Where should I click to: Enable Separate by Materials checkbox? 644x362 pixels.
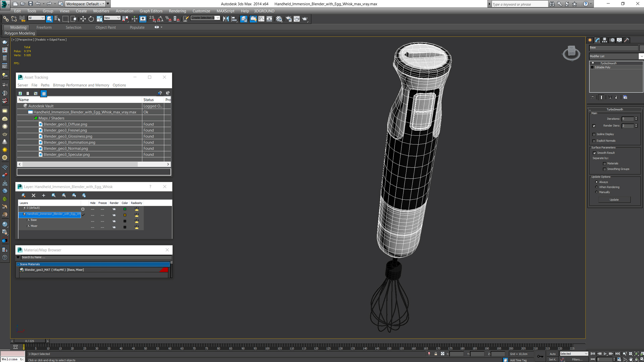tap(604, 164)
